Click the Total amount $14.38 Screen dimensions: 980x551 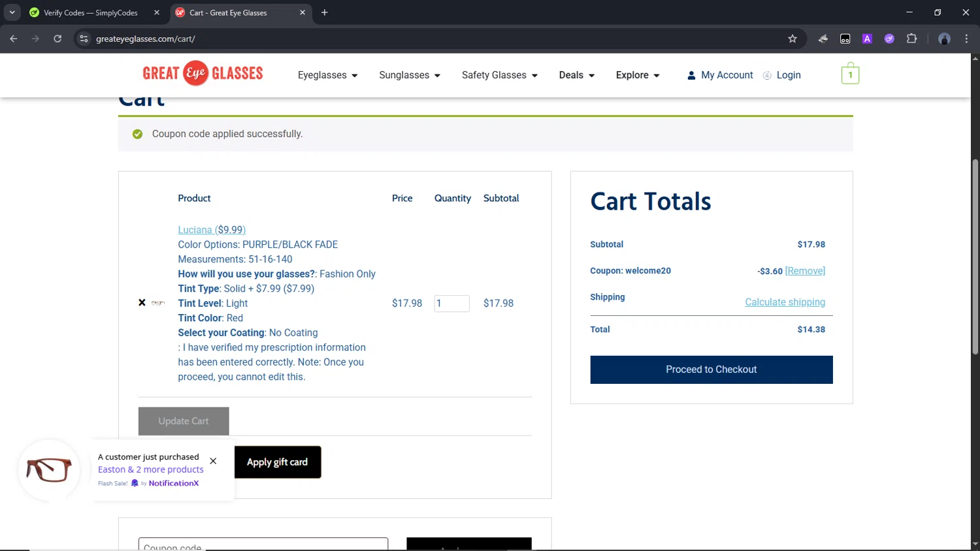(811, 330)
